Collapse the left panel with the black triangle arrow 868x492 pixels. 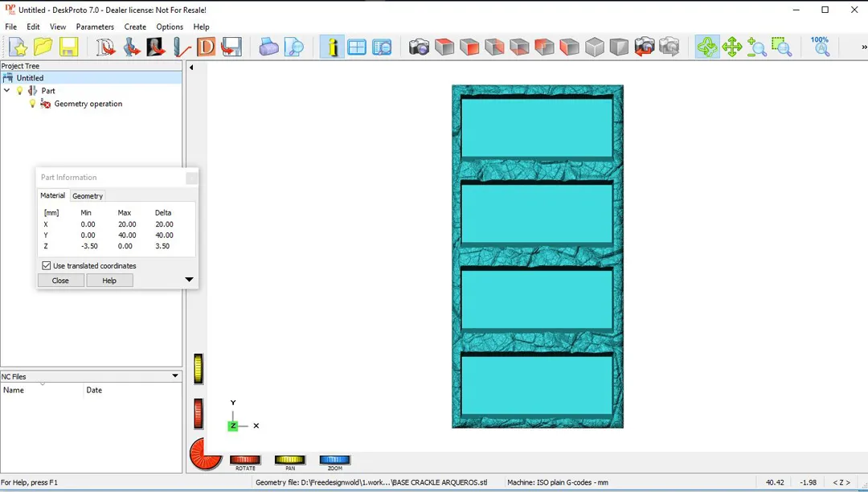pos(191,68)
